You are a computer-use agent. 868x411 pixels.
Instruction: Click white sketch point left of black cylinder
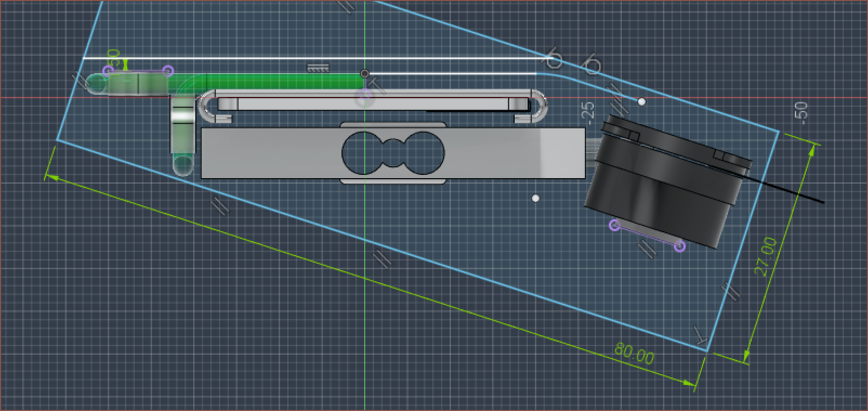(x=535, y=198)
